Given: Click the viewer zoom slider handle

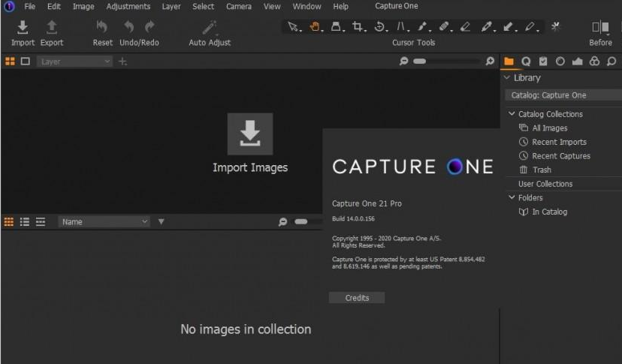Looking at the screenshot, I should (419, 61).
